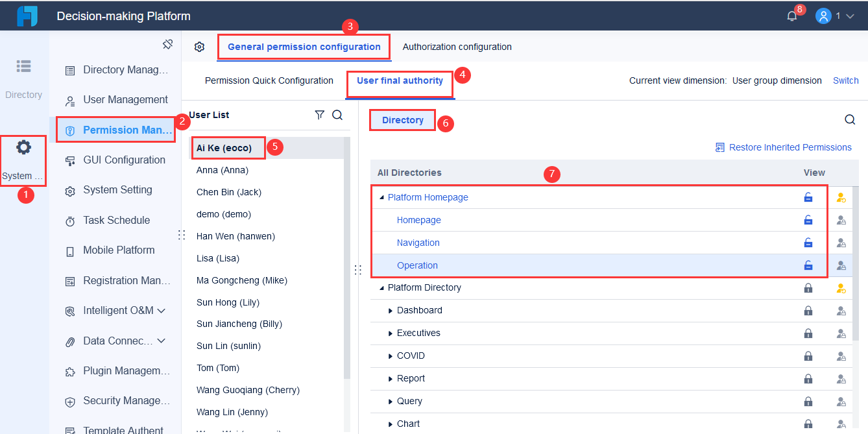Click the settings gear left of the configuration tabs

coord(199,46)
